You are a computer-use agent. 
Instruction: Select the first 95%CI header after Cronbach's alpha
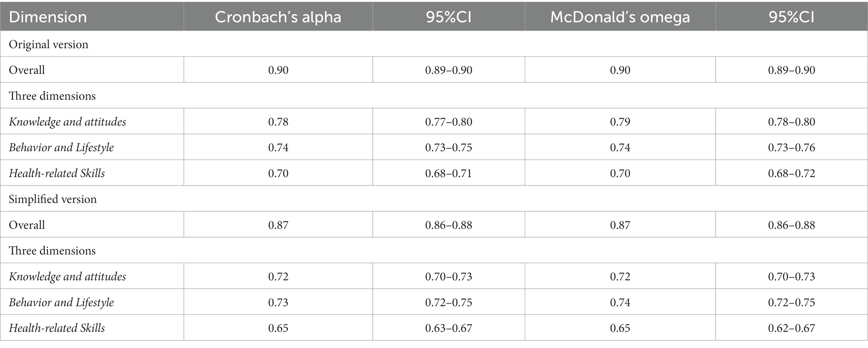449,17
